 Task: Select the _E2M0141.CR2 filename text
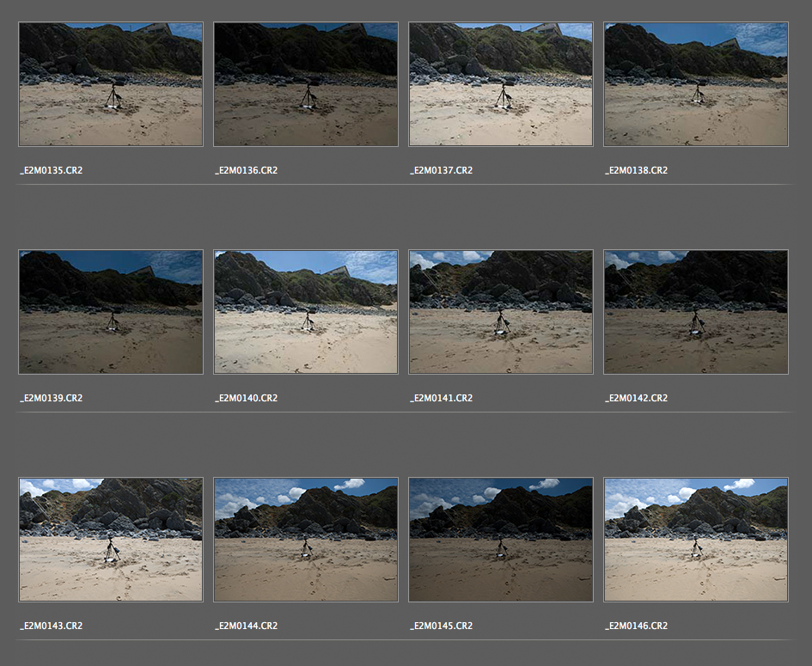(x=442, y=398)
